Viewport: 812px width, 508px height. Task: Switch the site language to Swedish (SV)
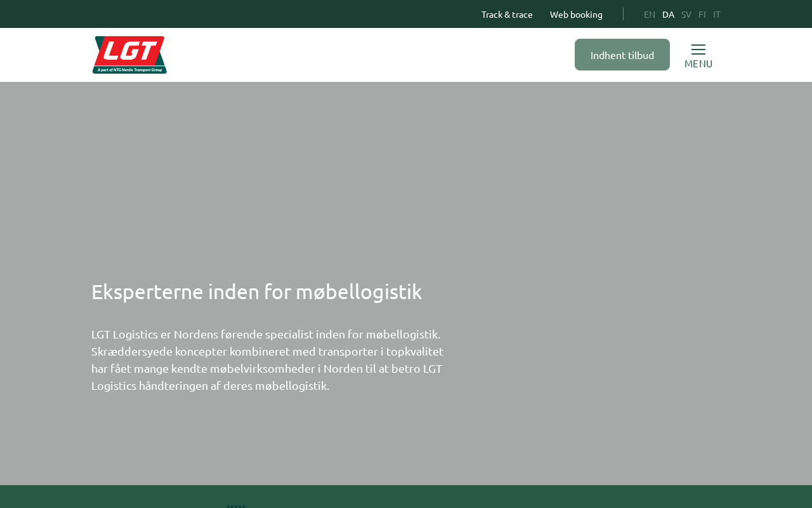point(686,14)
